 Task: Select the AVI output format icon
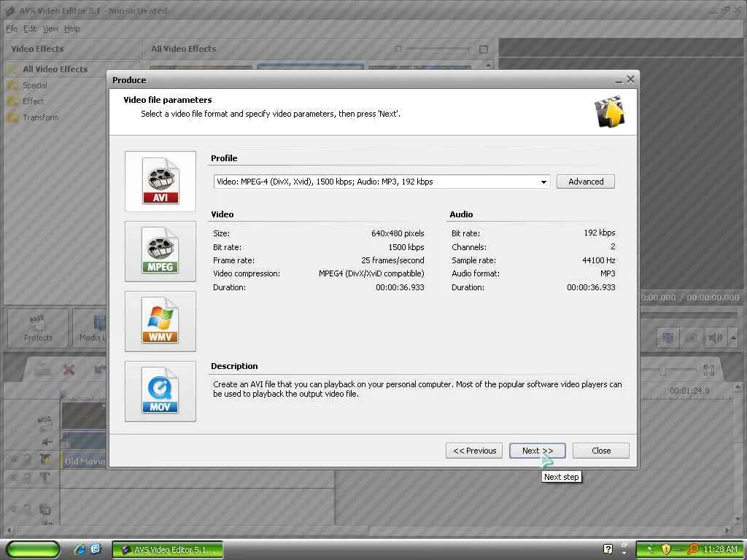tap(160, 182)
